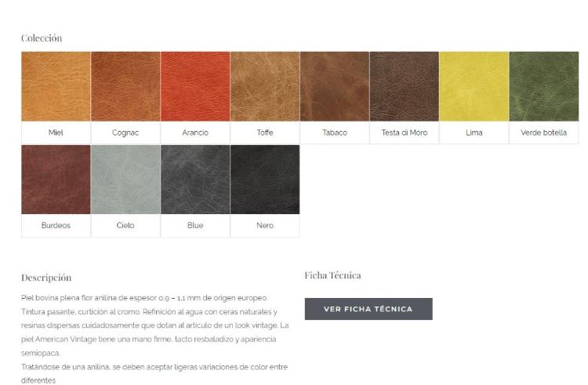The width and height of the screenshot is (588, 385).
Task: Click the Arancio caption label
Action: click(195, 133)
